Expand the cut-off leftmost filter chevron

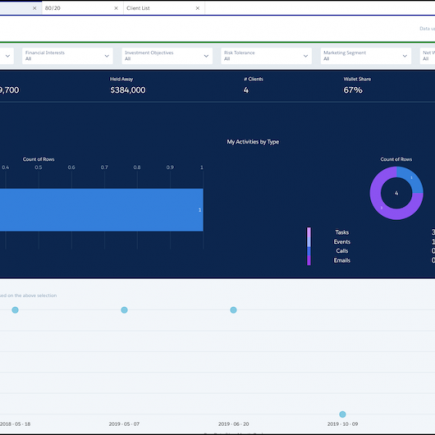(x=7, y=56)
